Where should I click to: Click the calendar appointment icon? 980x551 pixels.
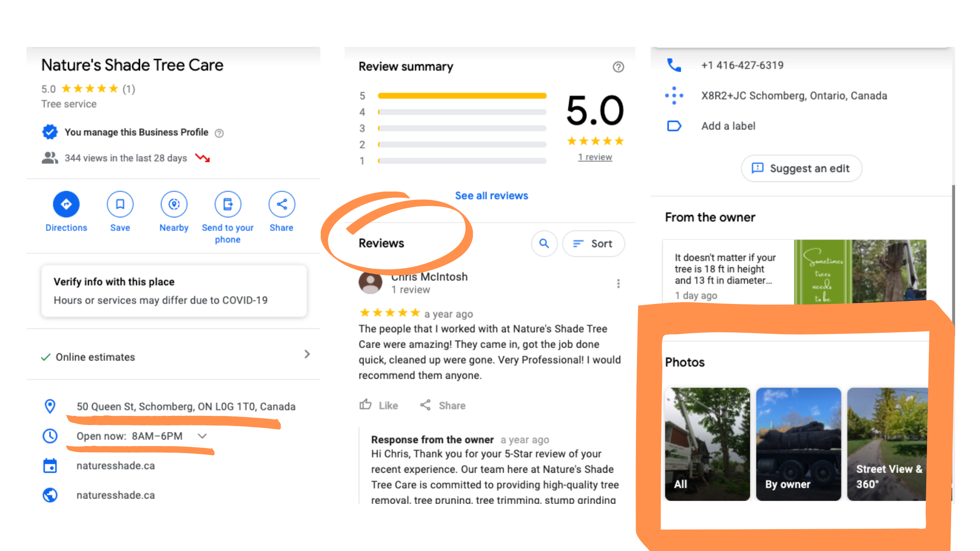[50, 466]
